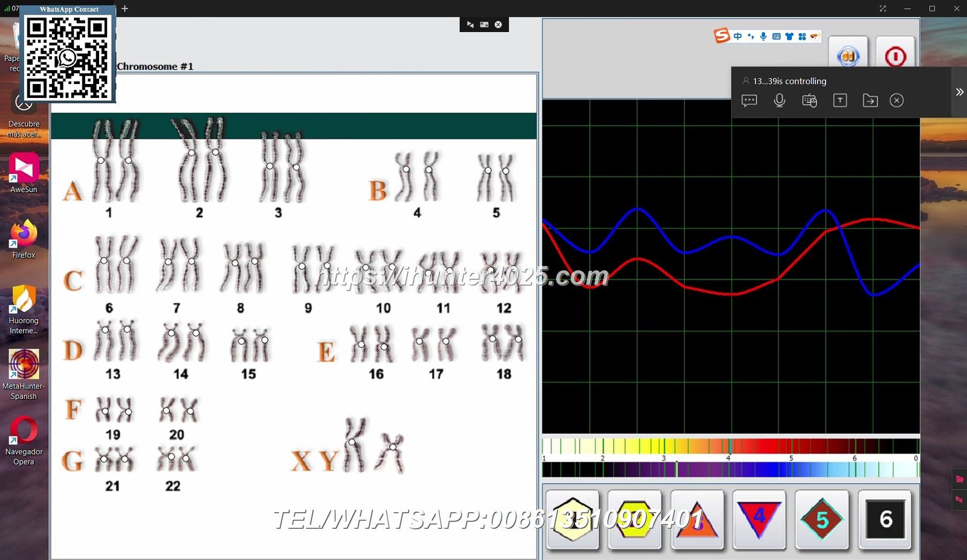Click the text input (T) icon in controlling panel
This screenshot has width=967, height=560.
[839, 100]
